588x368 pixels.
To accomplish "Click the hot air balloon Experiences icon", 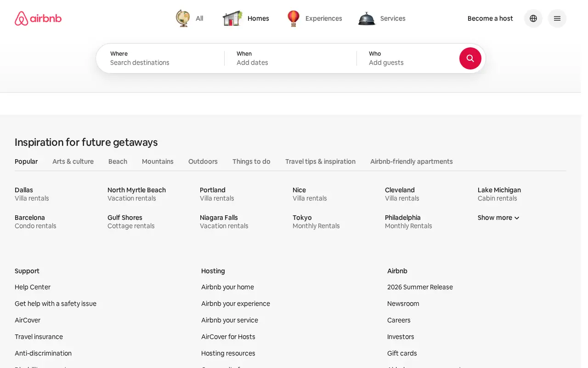I will coord(293,18).
